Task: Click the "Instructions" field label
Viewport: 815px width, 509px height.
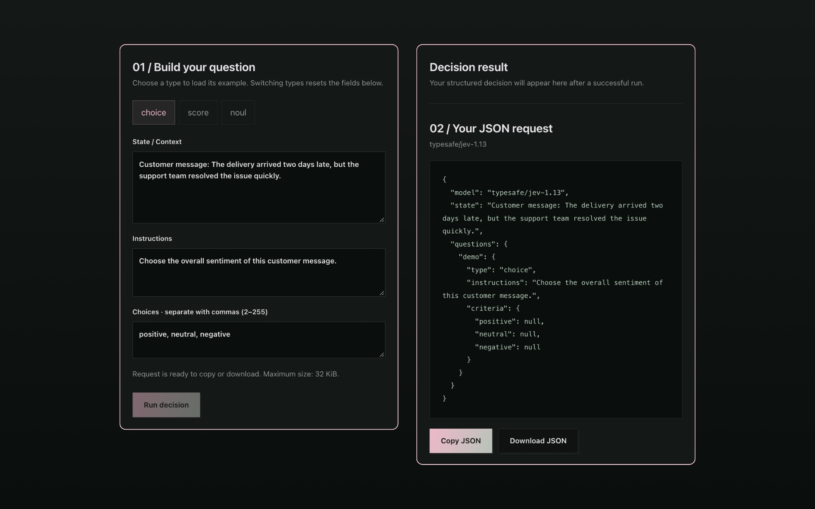Action: [x=152, y=238]
